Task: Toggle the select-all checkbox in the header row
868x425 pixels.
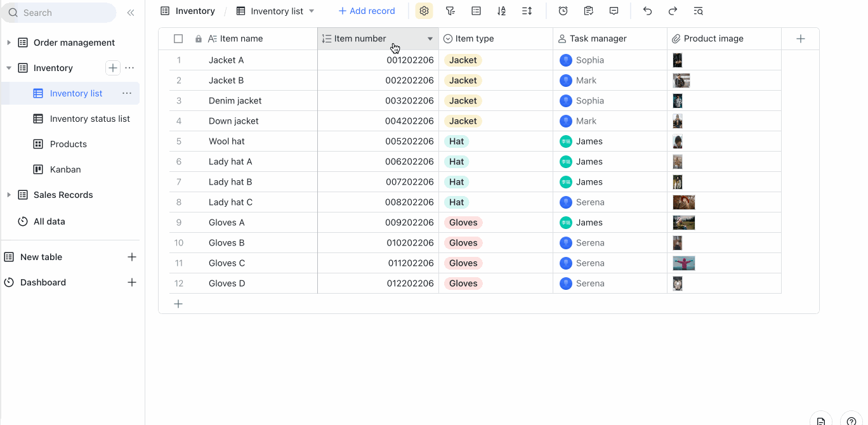Action: click(x=178, y=38)
